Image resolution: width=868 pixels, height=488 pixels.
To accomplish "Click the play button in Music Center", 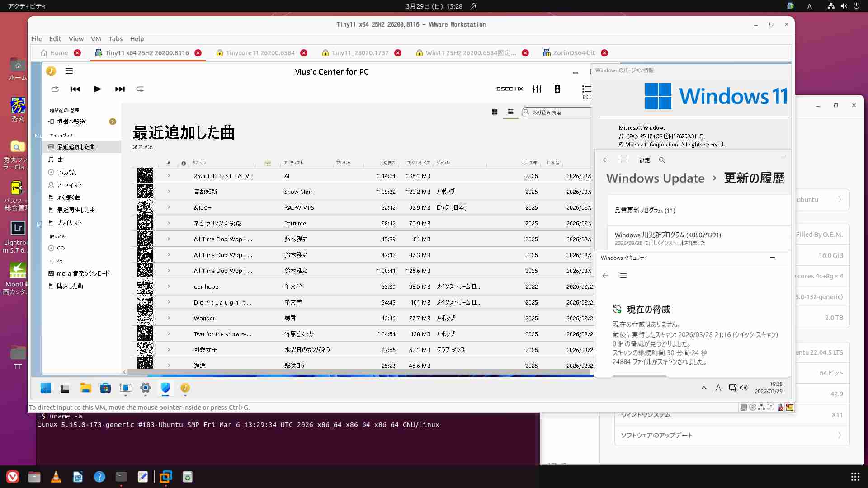I will (98, 89).
